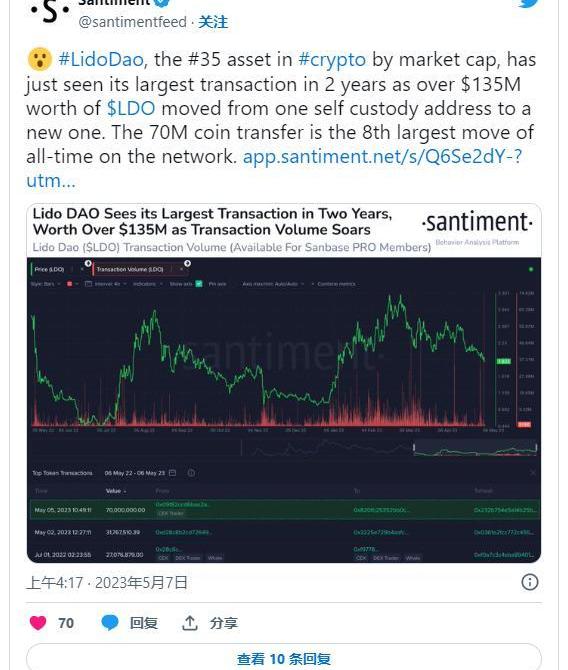Click the pink heart like icon

click(38, 623)
